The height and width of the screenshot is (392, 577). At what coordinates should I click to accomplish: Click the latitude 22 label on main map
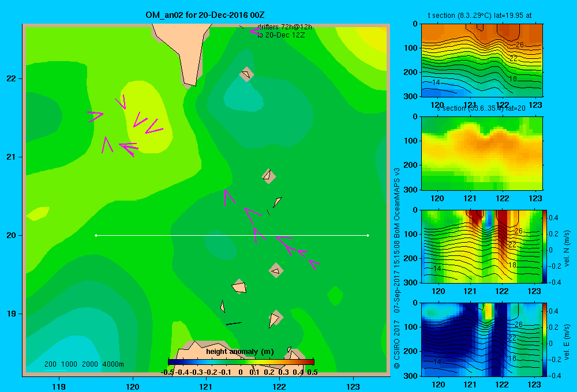coord(12,78)
